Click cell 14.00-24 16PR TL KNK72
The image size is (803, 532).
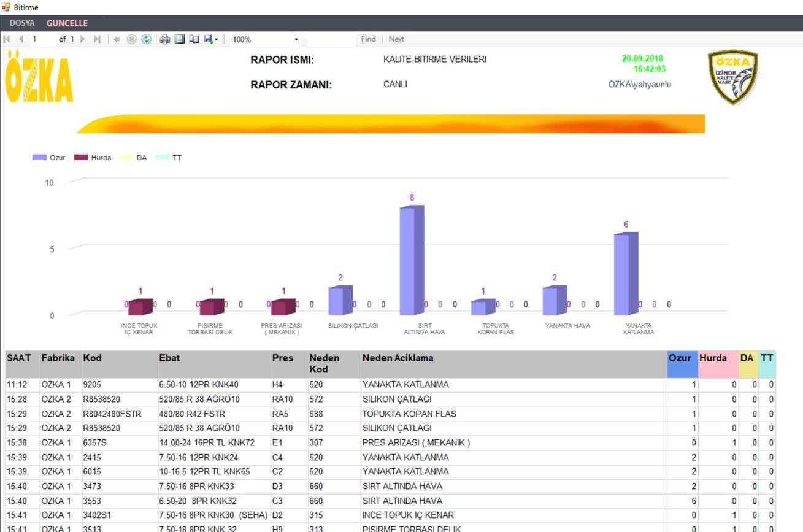213,442
